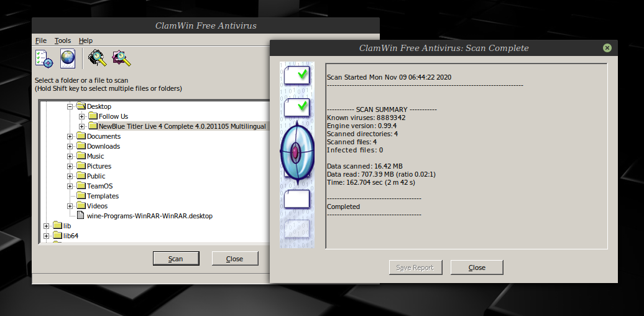Open the Tools menu
The height and width of the screenshot is (316, 644).
(x=63, y=40)
